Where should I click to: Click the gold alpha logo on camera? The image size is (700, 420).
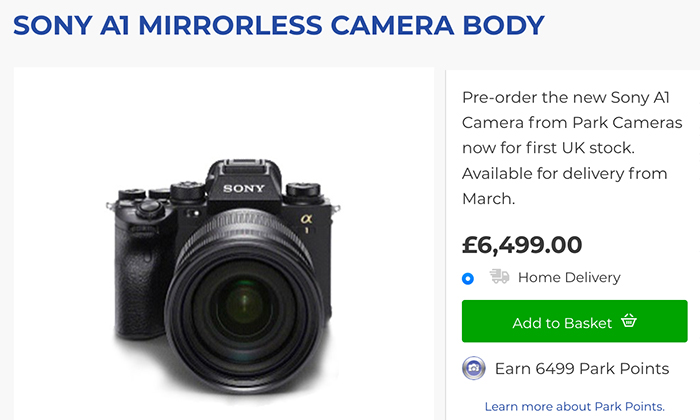tap(306, 219)
